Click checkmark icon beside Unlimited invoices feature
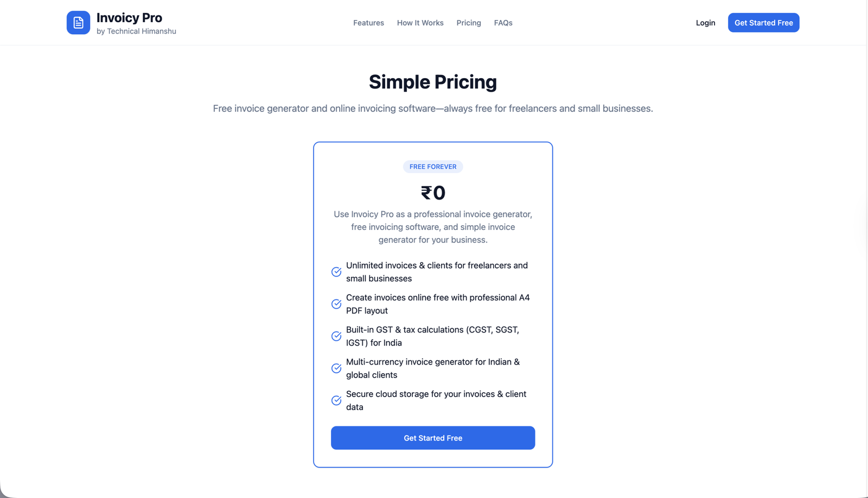This screenshot has width=868, height=498. (336, 272)
